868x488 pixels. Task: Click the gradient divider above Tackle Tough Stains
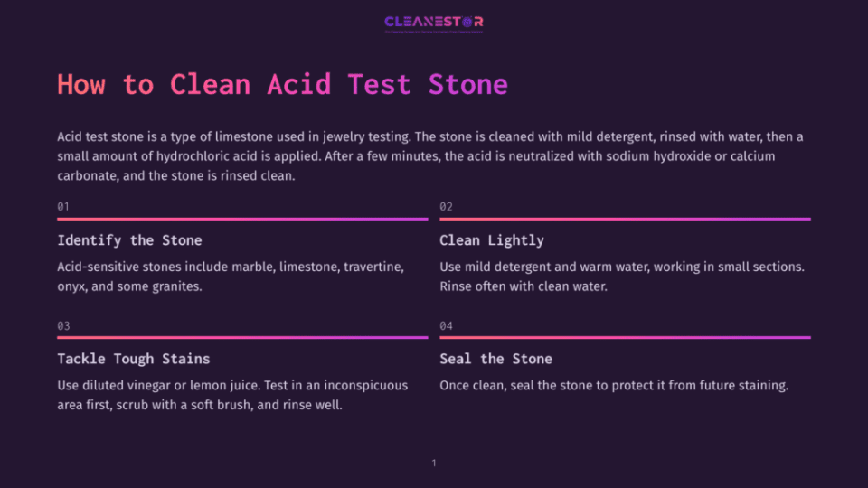242,337
